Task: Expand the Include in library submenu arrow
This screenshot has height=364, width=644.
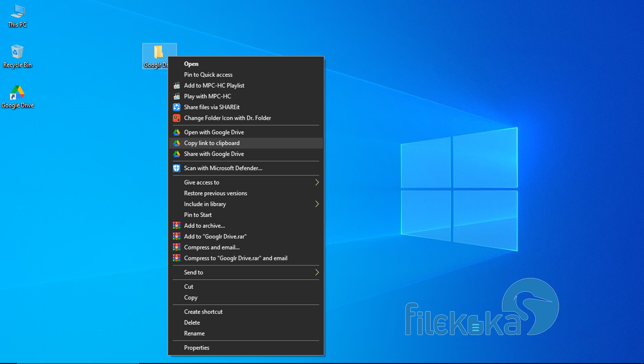Action: point(317,204)
